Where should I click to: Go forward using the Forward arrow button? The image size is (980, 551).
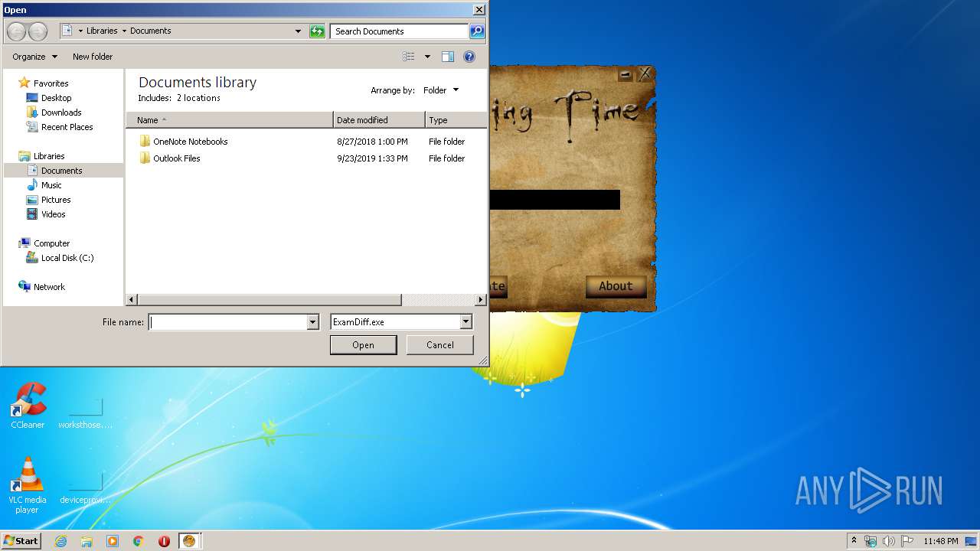pos(38,31)
